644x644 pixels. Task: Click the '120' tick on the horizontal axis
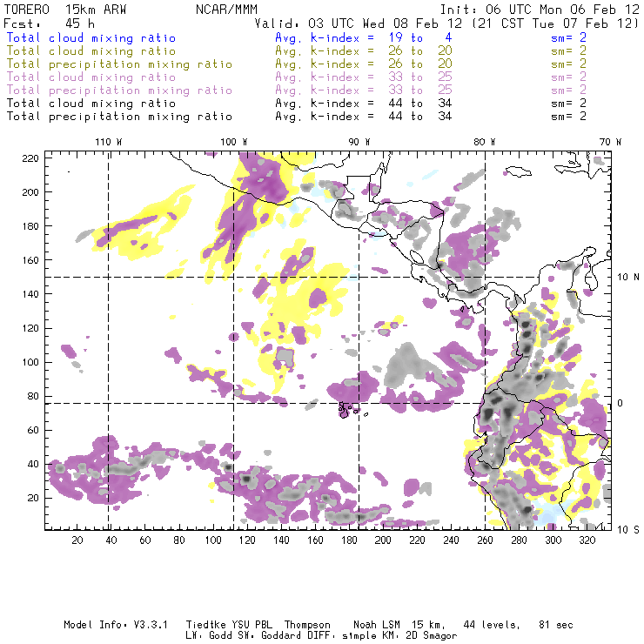(x=247, y=540)
